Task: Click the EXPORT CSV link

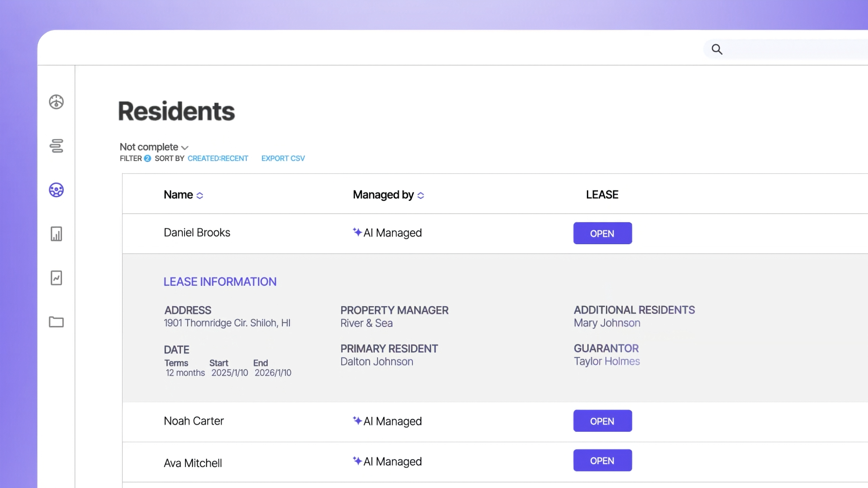Action: 283,158
